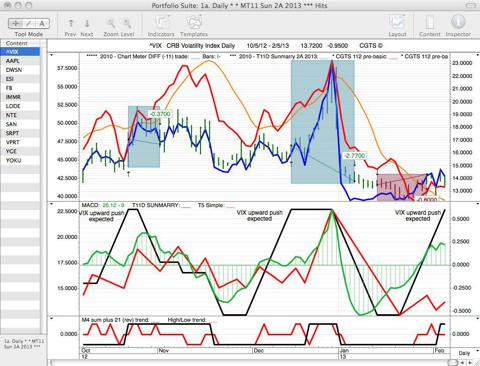The width and height of the screenshot is (480, 366).
Task: Select the text annotation tool mode
Action: tap(42, 23)
